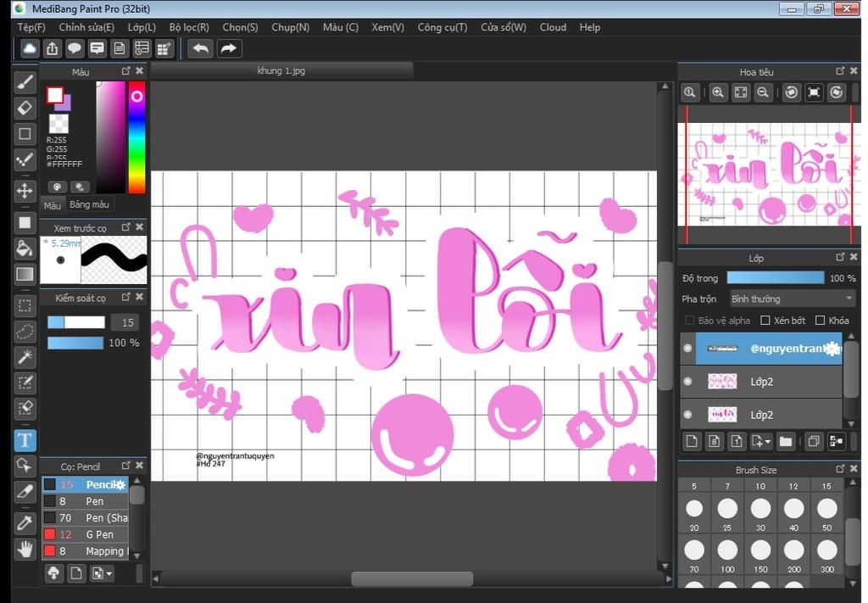Select the Lasso selection tool
This screenshot has width=868, height=603.
25,332
